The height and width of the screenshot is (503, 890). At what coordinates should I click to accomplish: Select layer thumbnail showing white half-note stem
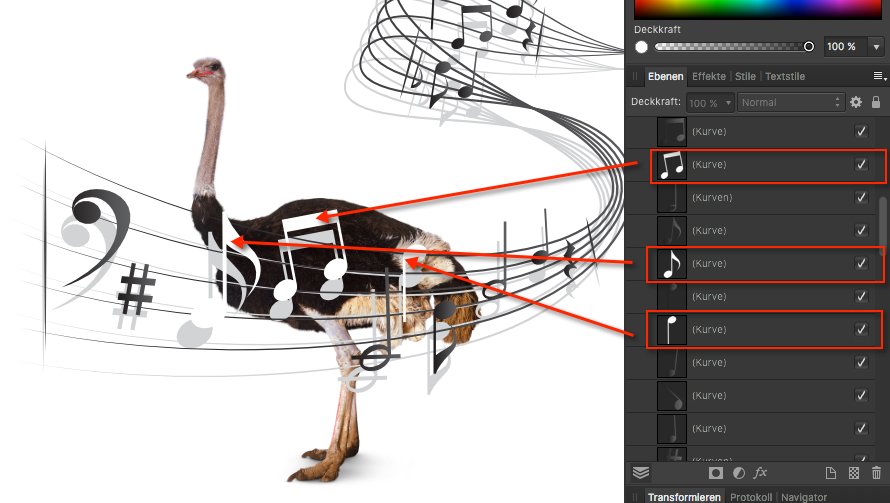point(671,329)
